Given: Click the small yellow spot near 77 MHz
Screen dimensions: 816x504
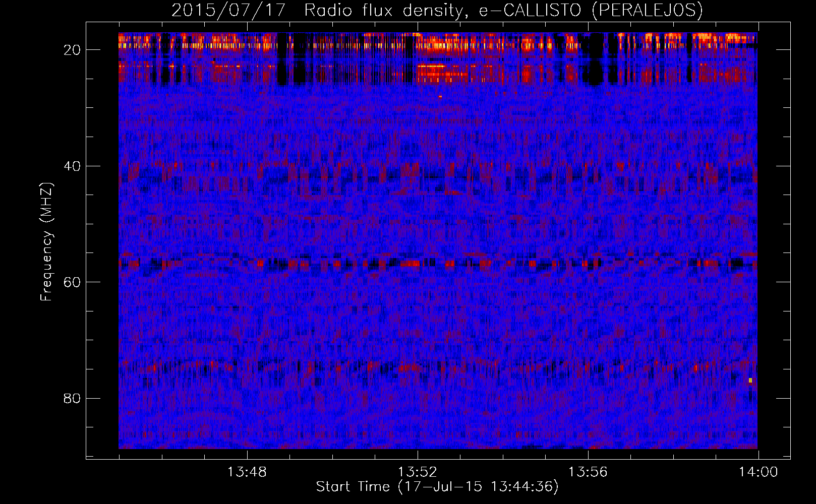Looking at the screenshot, I should click(750, 381).
